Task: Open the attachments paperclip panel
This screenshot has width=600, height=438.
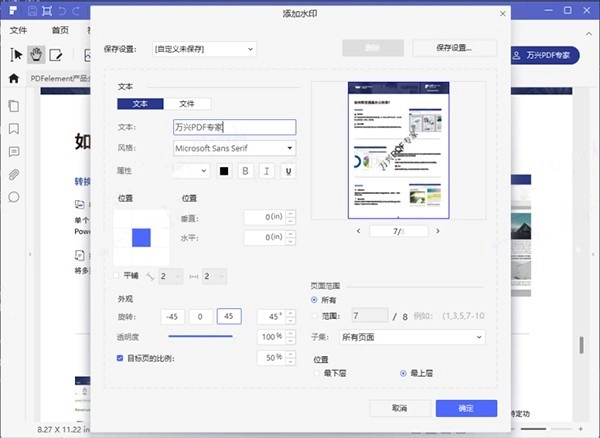Action: point(14,175)
